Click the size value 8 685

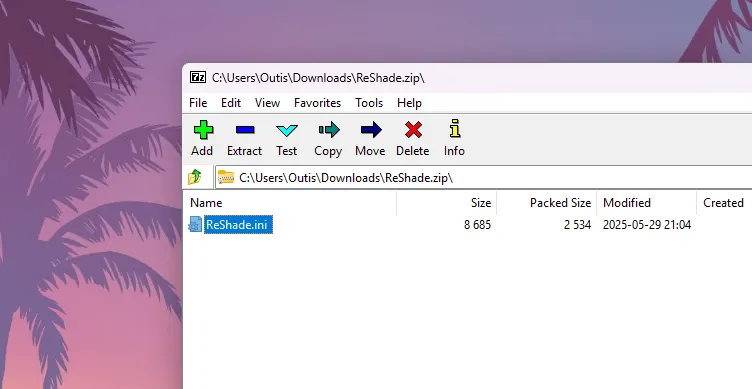[x=477, y=224]
